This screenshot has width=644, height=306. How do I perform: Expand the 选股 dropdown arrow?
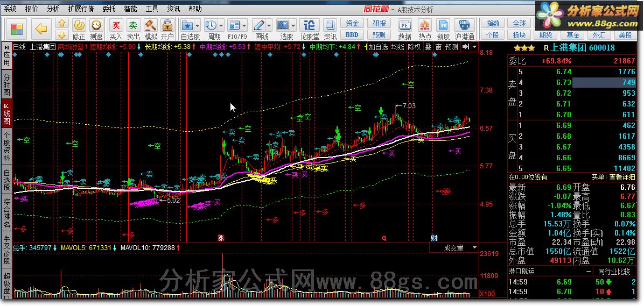pos(293,25)
